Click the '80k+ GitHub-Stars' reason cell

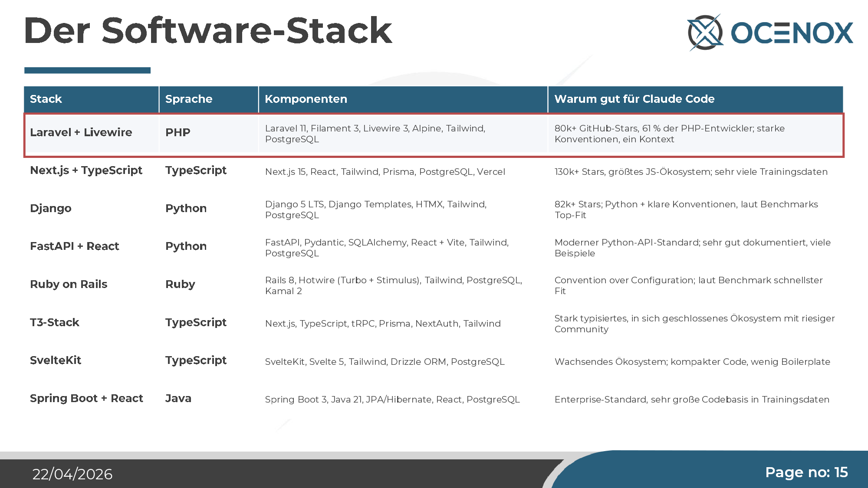point(696,134)
